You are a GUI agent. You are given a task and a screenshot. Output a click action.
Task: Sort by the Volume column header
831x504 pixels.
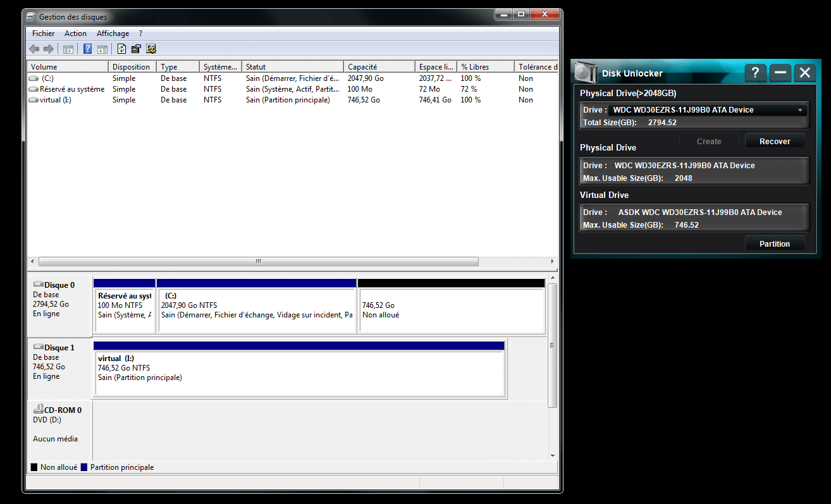point(68,66)
